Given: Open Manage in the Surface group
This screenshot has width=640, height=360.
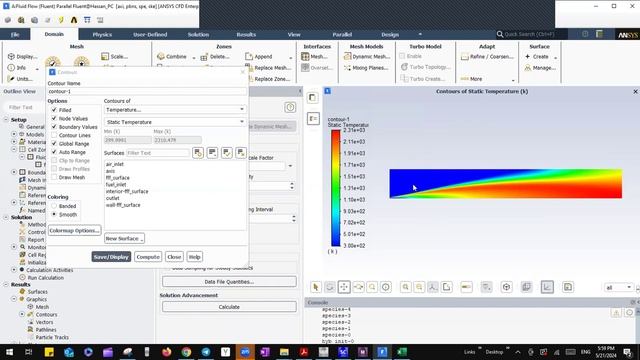Looking at the screenshot, I should [x=540, y=67].
